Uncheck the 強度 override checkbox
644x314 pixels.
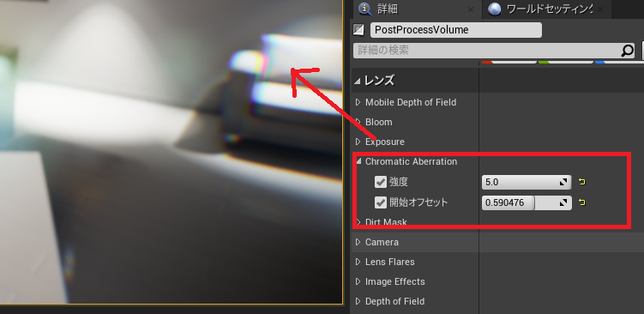[381, 182]
